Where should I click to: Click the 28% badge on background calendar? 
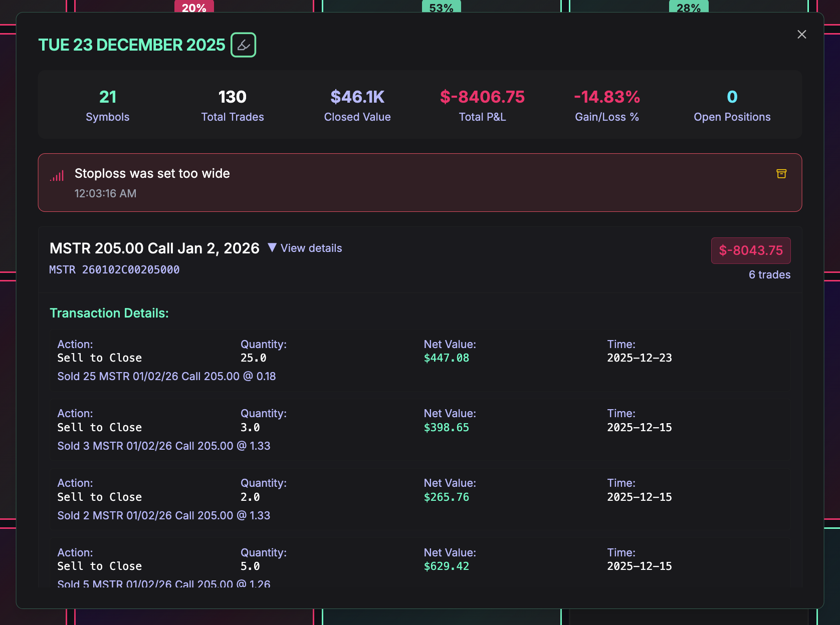689,7
